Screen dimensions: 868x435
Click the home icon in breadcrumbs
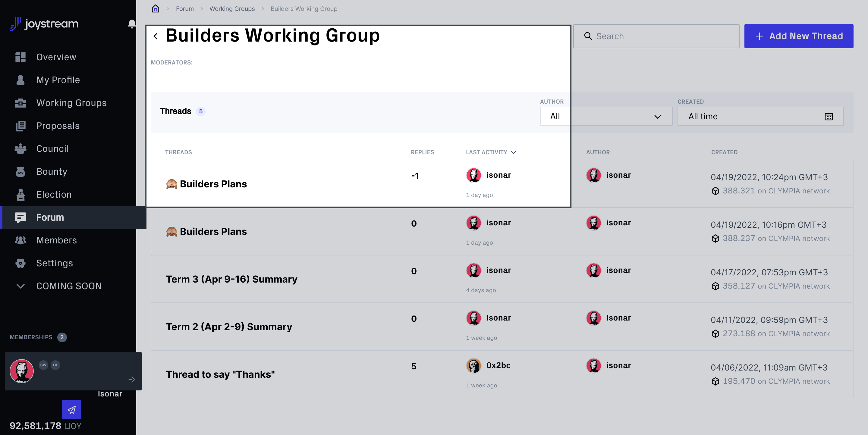tap(155, 9)
